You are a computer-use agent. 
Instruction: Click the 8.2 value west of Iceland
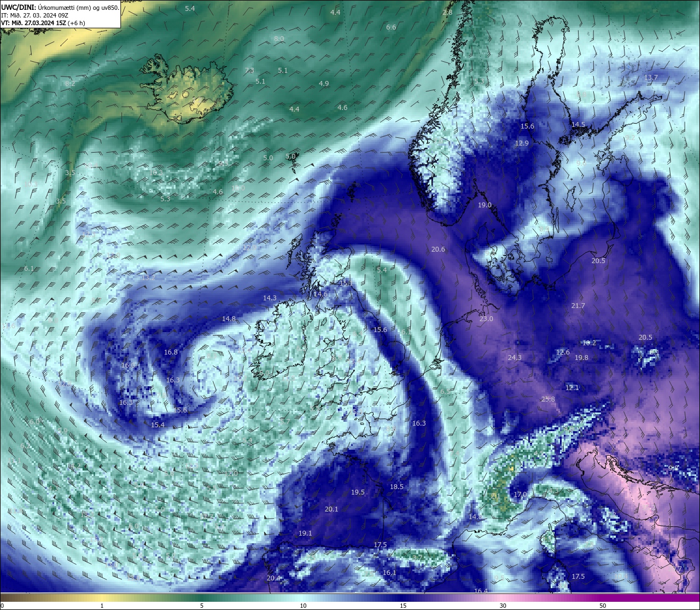click(70, 83)
